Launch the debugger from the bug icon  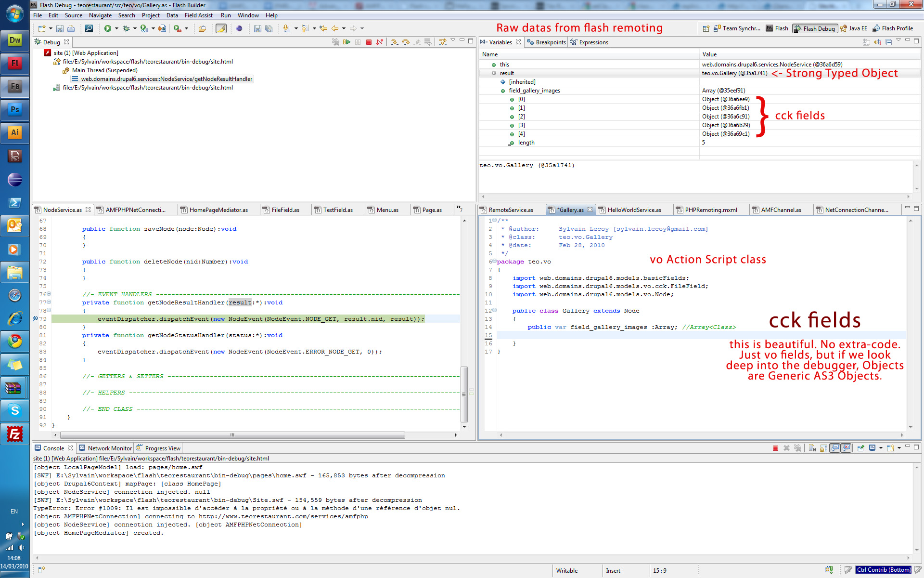click(x=127, y=28)
